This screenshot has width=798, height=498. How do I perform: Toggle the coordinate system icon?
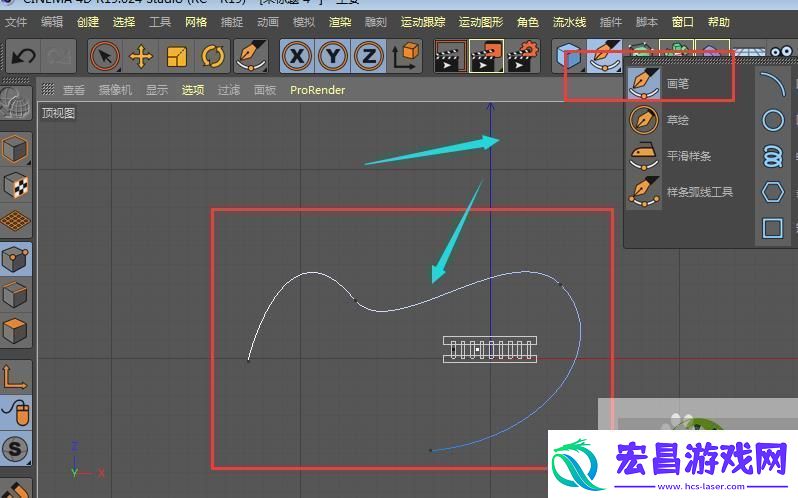click(405, 56)
